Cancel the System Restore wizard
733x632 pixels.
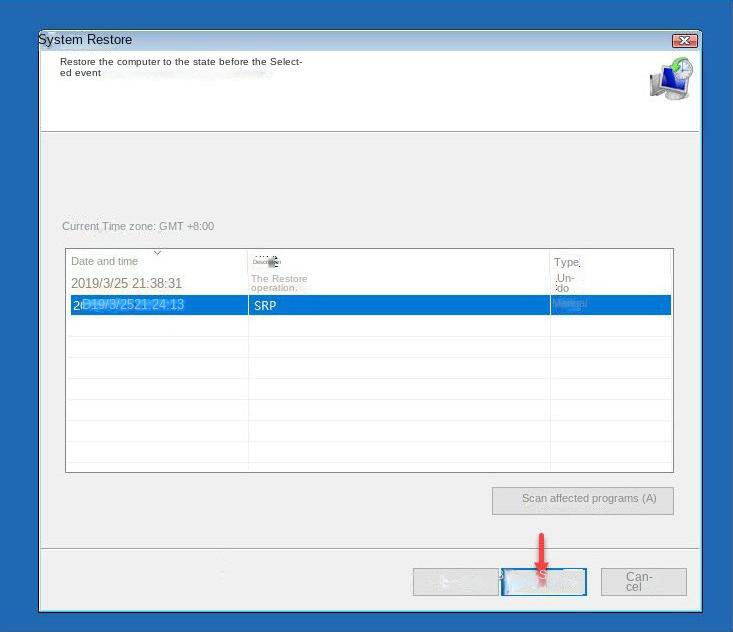pyautogui.click(x=643, y=582)
